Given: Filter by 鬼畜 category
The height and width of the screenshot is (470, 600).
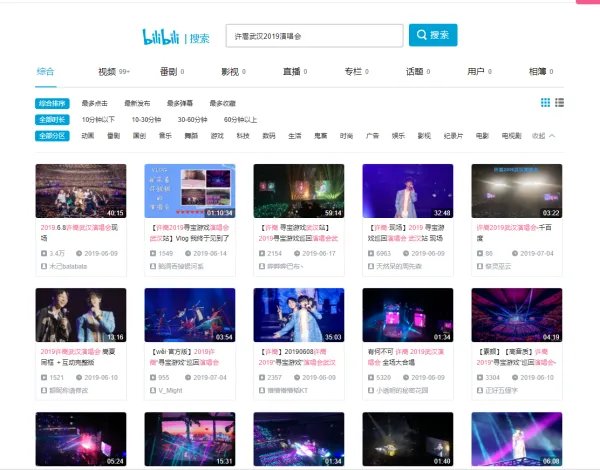Looking at the screenshot, I should point(321,136).
